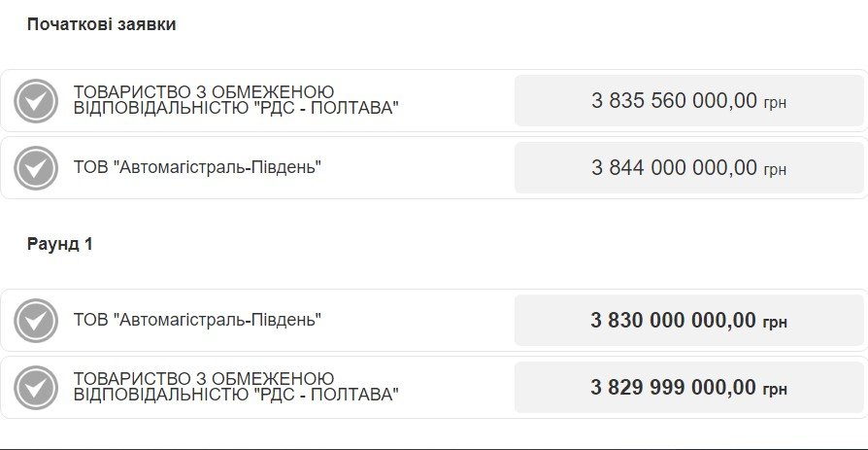Click checkmark icon beside РДС - ПОЛТАВА initial bid
This screenshot has height=450, width=868.
point(37,101)
